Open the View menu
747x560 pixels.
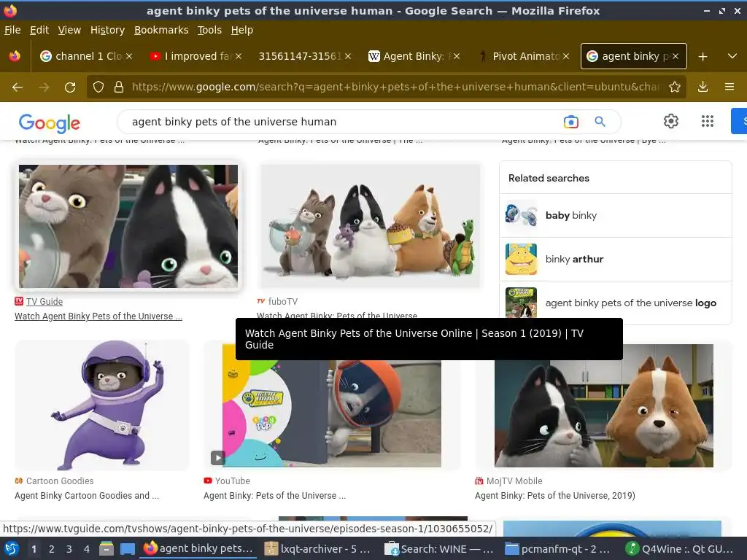click(x=69, y=30)
